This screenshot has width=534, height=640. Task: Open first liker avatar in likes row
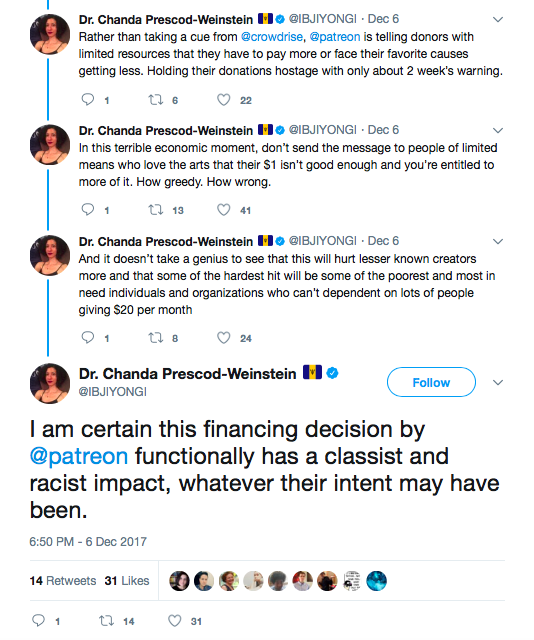[x=179, y=581]
